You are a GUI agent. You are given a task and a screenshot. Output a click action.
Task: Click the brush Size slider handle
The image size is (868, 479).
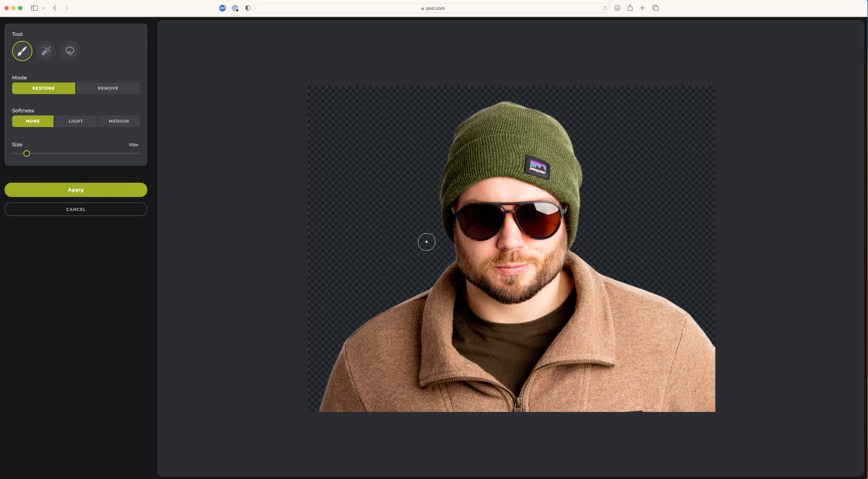[x=27, y=153]
